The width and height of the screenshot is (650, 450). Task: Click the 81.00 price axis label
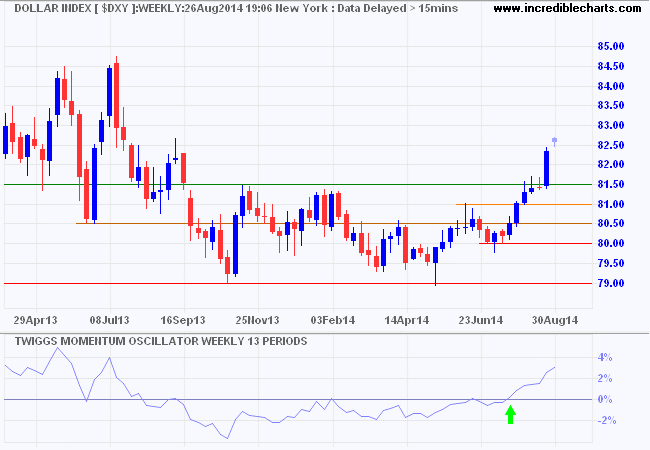point(611,204)
